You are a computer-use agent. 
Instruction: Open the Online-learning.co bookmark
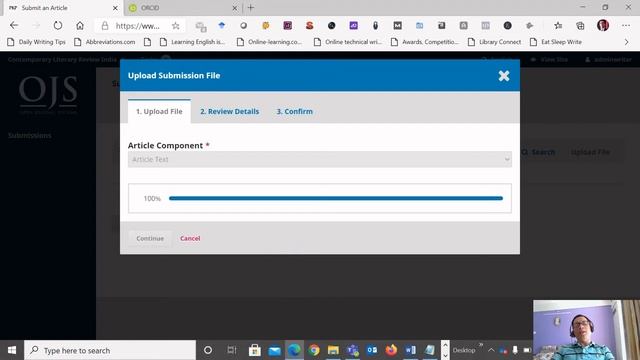pos(269,42)
